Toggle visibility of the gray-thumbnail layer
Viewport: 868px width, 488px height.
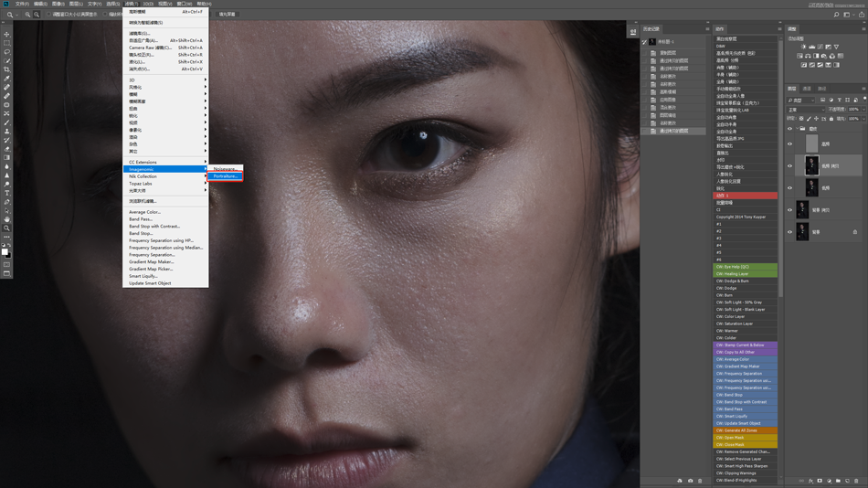coord(790,144)
